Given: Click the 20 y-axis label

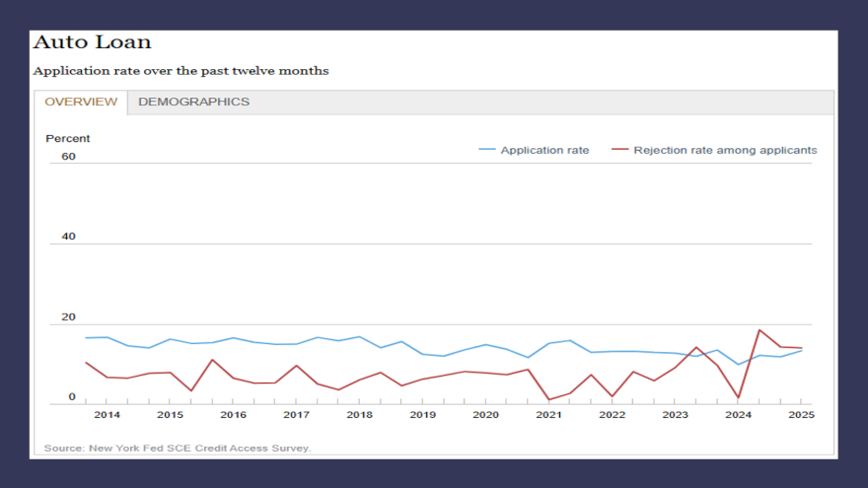Looking at the screenshot, I should (x=68, y=317).
